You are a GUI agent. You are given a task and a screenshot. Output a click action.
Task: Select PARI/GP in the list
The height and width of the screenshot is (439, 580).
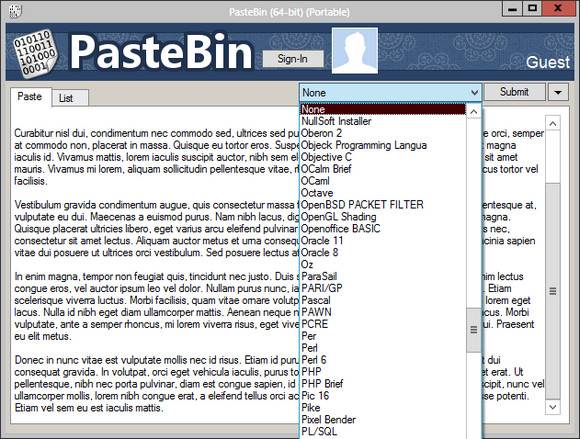tap(383, 288)
